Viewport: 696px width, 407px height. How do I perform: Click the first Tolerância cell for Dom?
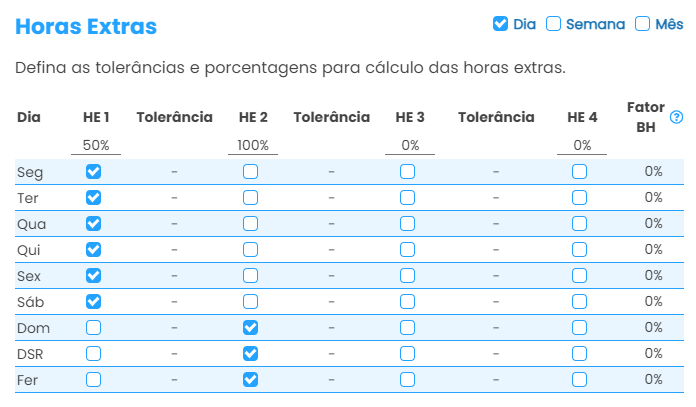(x=174, y=327)
